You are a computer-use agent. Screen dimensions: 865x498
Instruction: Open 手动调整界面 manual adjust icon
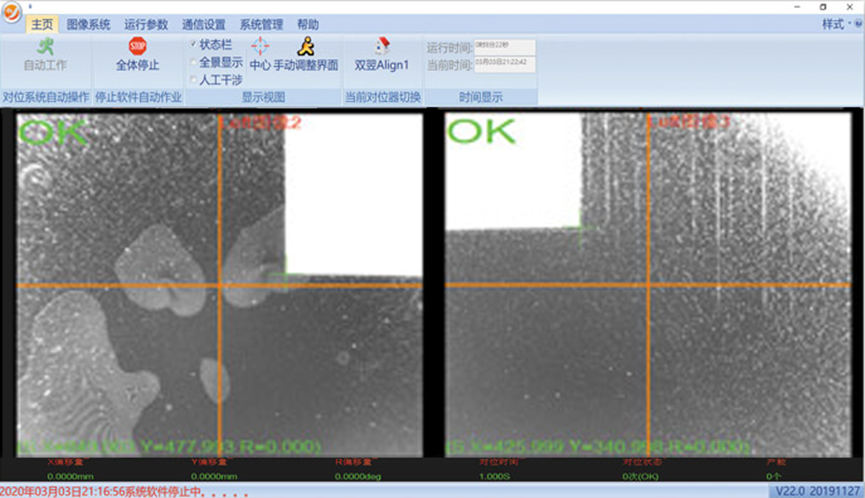pos(305,46)
